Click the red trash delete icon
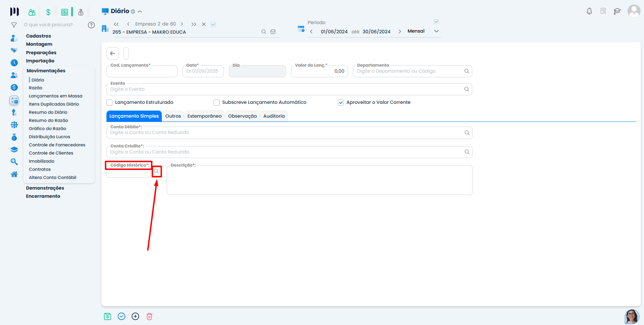Viewport: 644px width, 325px height. [x=149, y=316]
